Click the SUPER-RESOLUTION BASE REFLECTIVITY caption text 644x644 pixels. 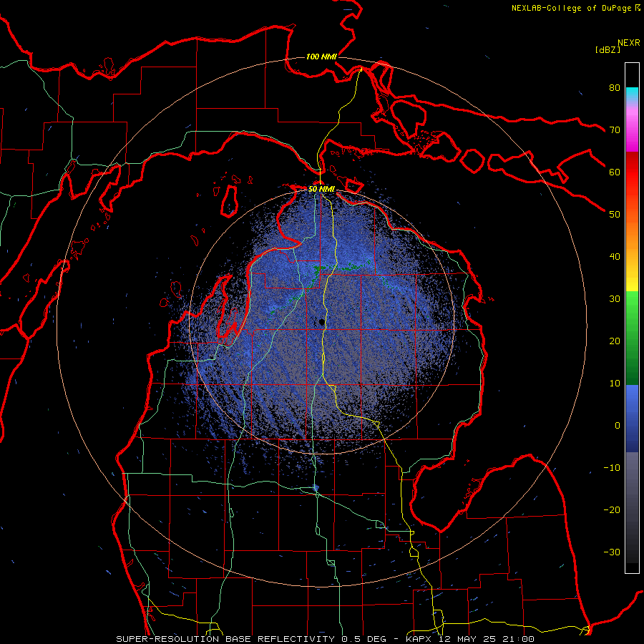225,639
